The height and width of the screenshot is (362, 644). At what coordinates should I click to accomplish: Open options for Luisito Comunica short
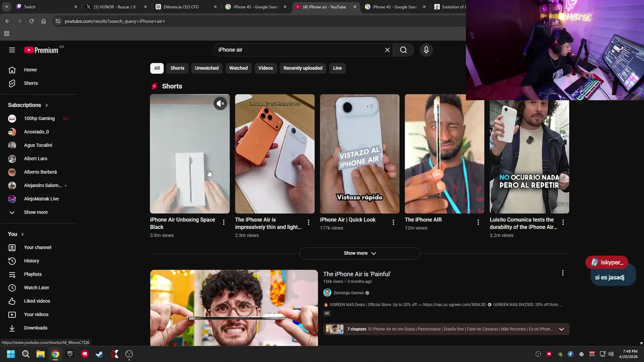563,222
